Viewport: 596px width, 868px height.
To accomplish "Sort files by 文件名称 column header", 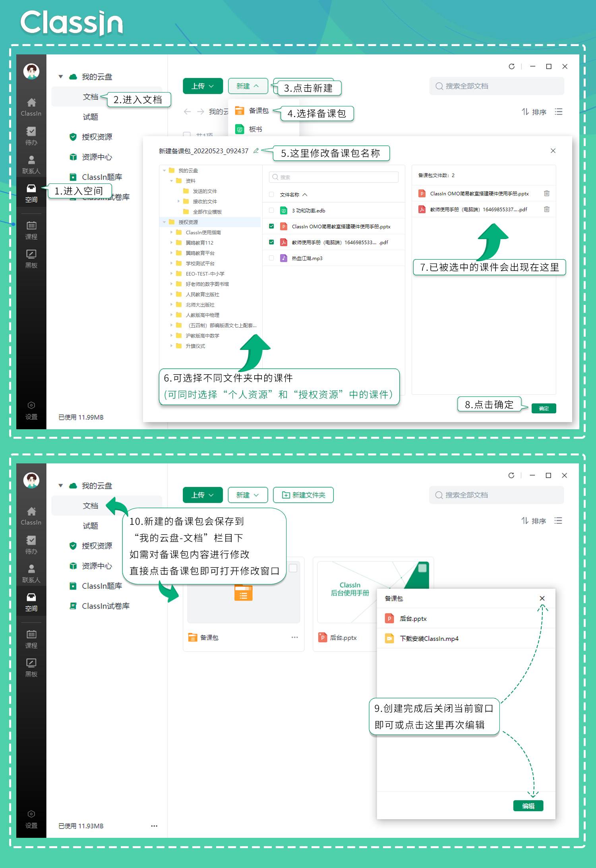I will pyautogui.click(x=293, y=195).
